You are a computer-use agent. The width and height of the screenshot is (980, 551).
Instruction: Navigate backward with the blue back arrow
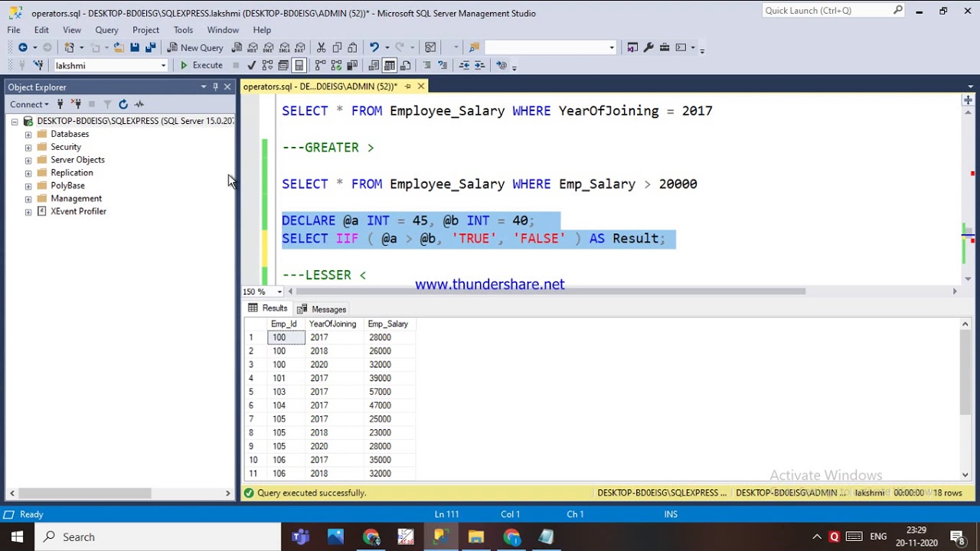pos(23,47)
